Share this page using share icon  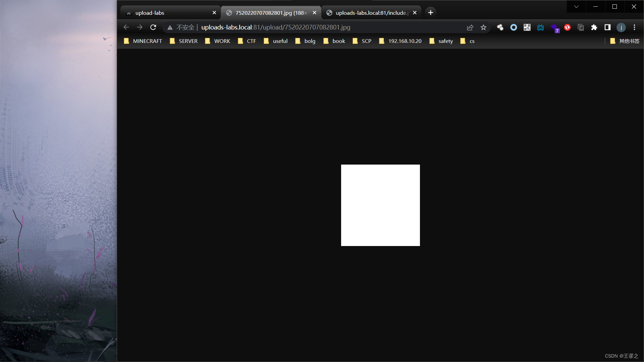pos(470,27)
